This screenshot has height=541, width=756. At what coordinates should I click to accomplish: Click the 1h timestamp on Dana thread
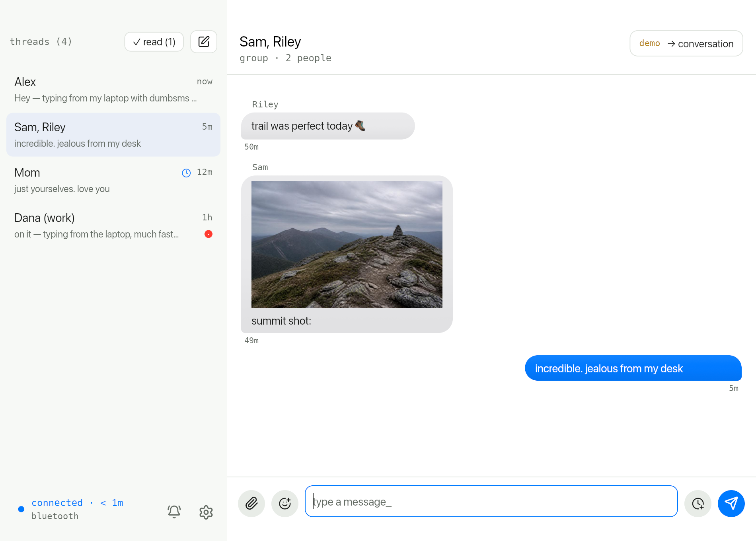[x=207, y=217]
